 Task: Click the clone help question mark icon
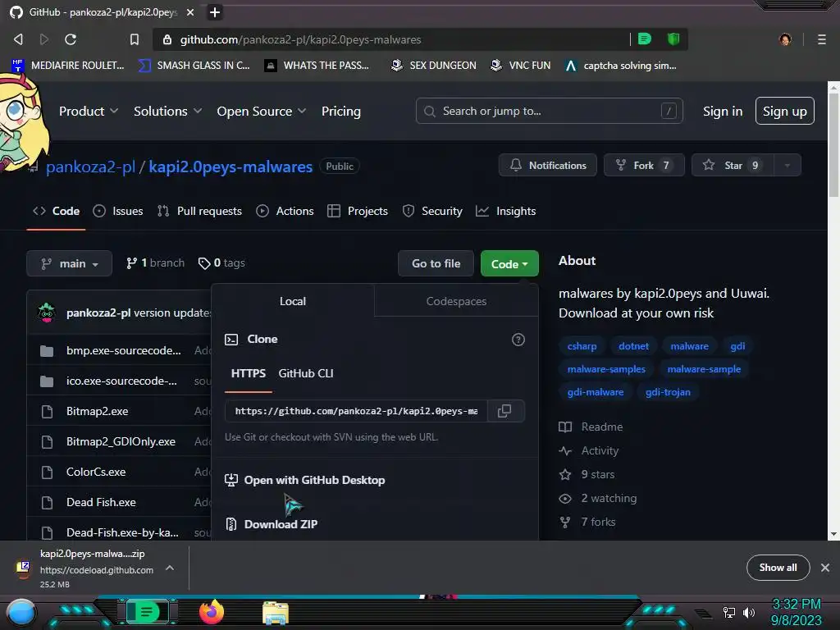pos(518,339)
